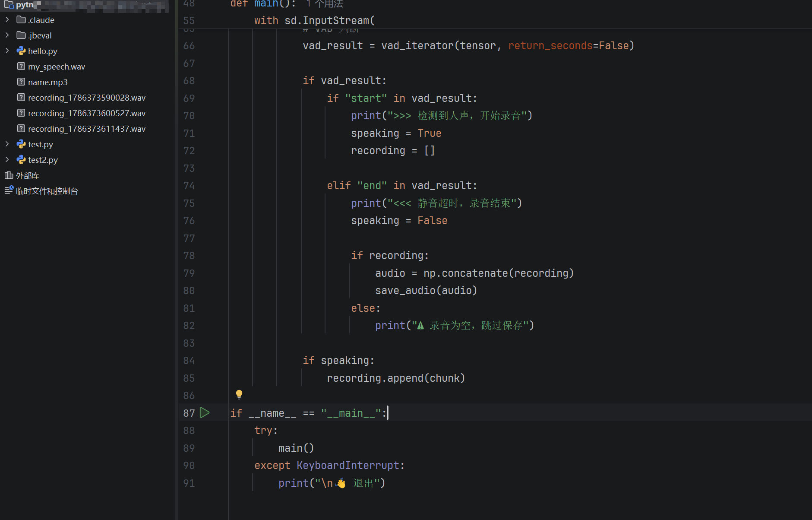The height and width of the screenshot is (520, 812).
Task: Select .jbeval in the project tree
Action: coord(40,35)
